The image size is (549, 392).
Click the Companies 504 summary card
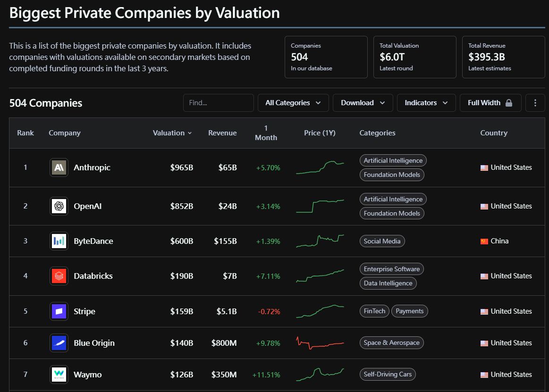(x=326, y=57)
